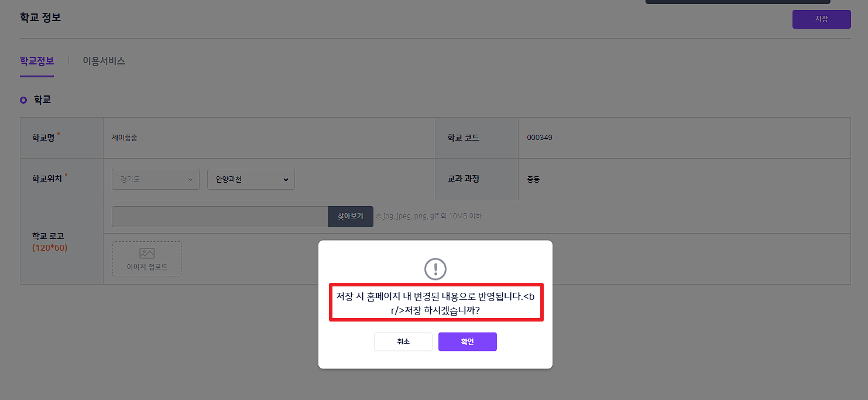Image resolution: width=868 pixels, height=400 pixels.
Task: Open the 경기도 province dropdown
Action: (156, 179)
